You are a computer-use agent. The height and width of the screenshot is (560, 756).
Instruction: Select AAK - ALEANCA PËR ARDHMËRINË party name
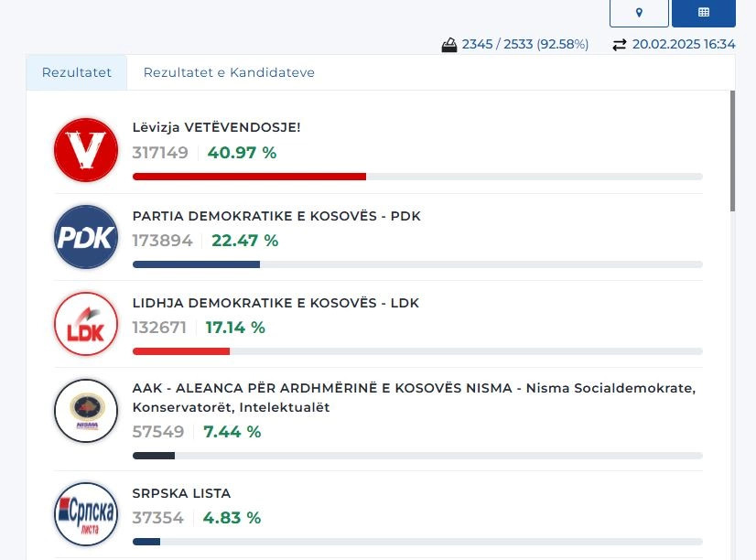point(414,398)
